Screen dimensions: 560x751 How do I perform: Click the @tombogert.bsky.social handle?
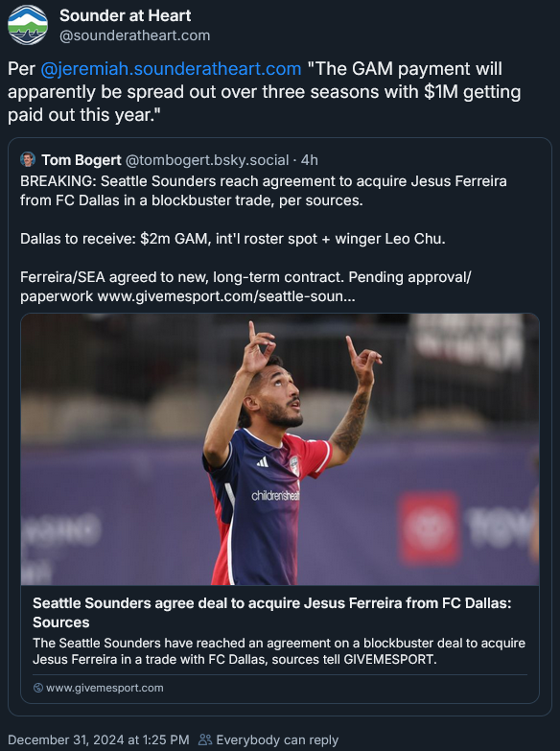coord(207,160)
